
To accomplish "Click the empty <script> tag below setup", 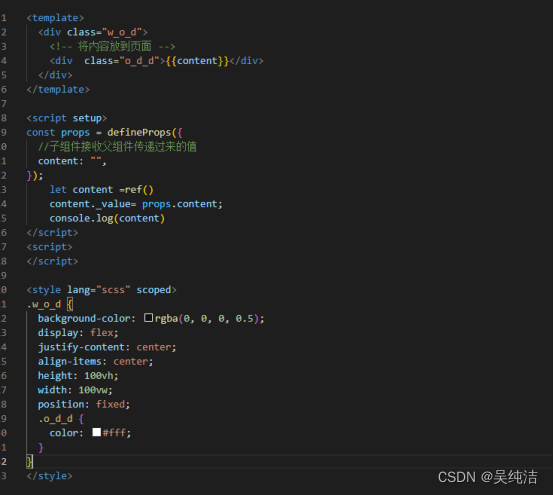I will click(x=49, y=247).
